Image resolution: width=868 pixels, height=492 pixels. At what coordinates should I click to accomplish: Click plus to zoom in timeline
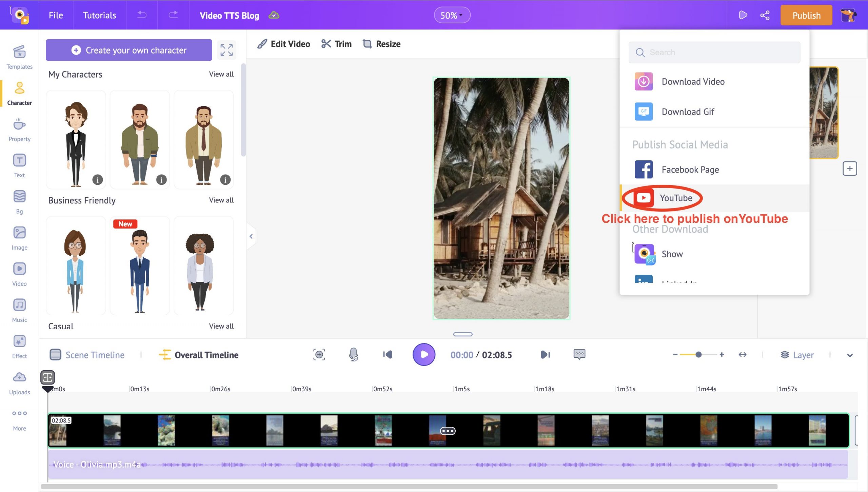point(722,355)
